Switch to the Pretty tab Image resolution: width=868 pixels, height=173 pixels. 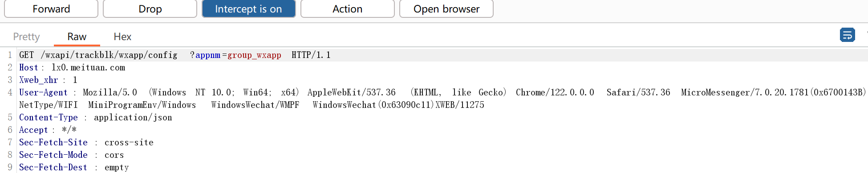26,37
